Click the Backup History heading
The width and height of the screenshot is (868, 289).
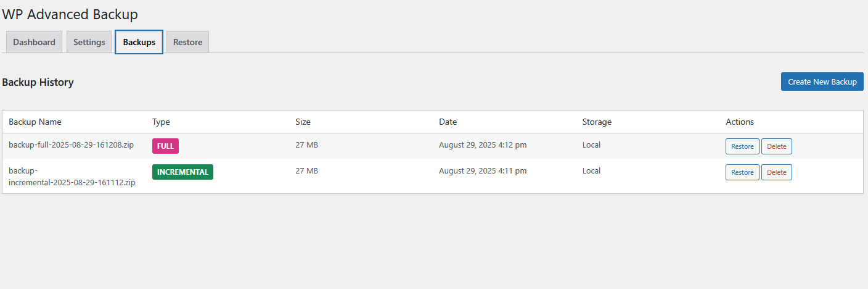pyautogui.click(x=38, y=82)
